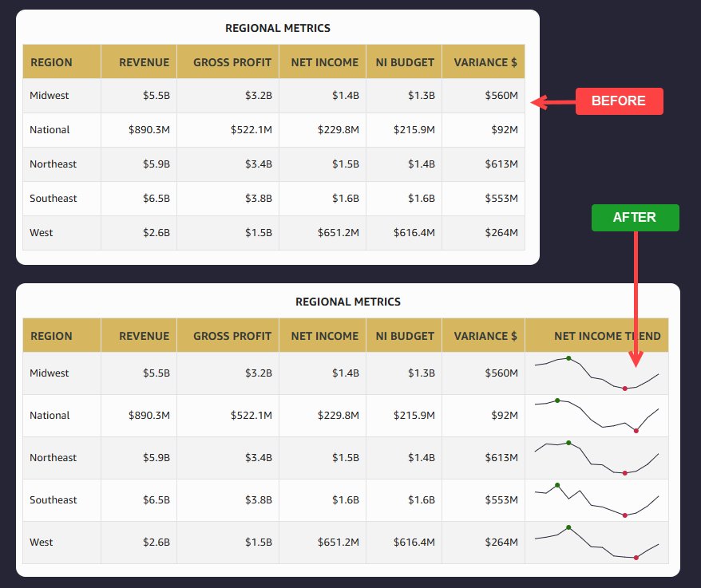This screenshot has width=701, height=588.
Task: Click National revenue $890.3M in upper table
Action: pos(149,129)
